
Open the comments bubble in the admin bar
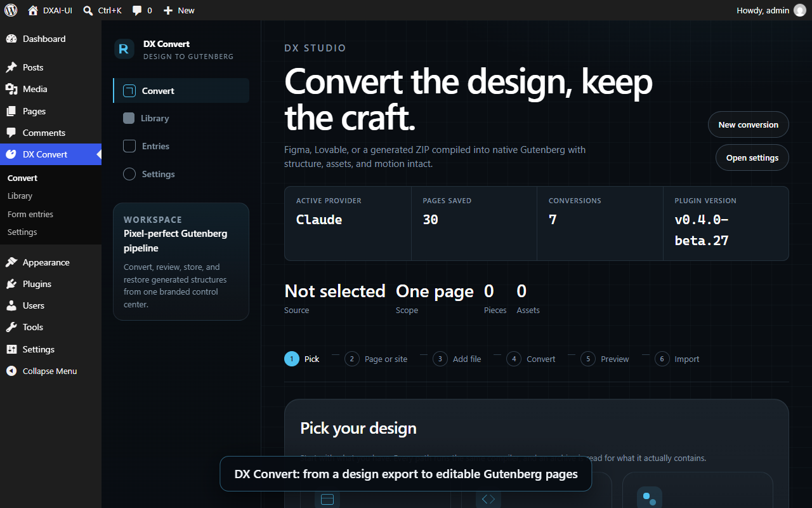pyautogui.click(x=137, y=11)
